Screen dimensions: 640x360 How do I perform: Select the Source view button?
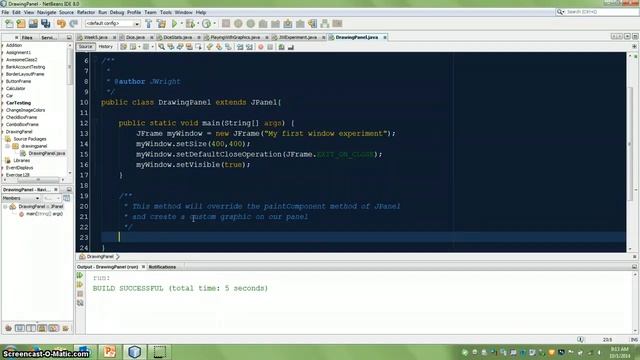[86, 47]
